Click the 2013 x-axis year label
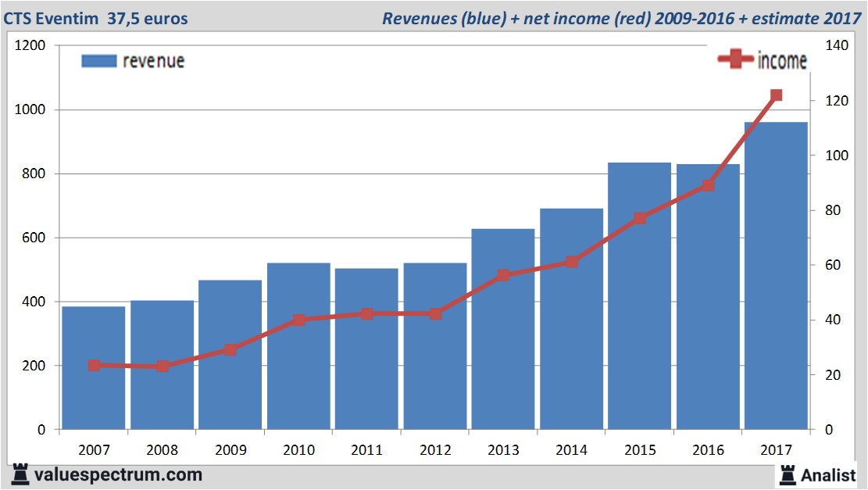The image size is (868, 490). coord(504,449)
